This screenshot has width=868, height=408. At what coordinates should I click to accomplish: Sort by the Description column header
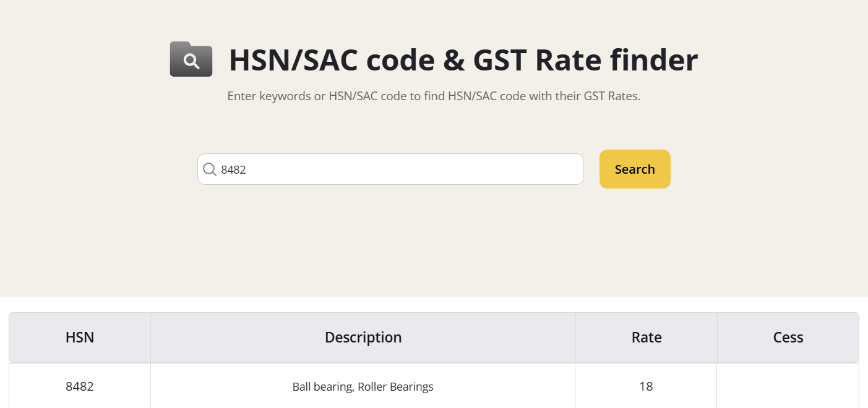(363, 338)
